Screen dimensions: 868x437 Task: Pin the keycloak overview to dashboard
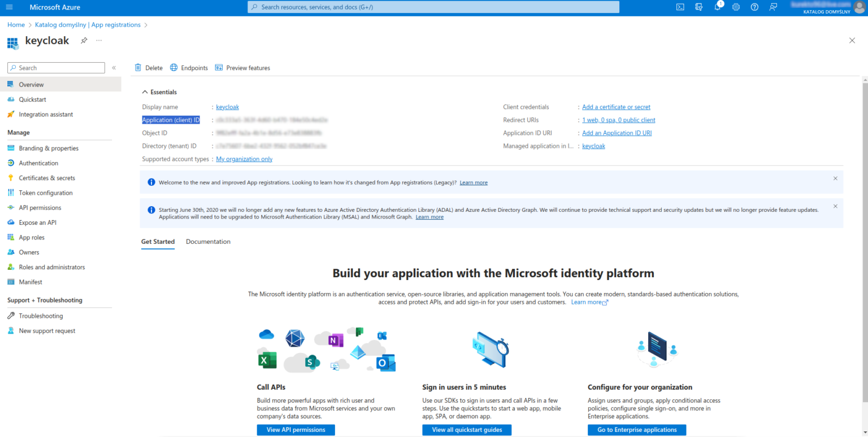pyautogui.click(x=84, y=40)
